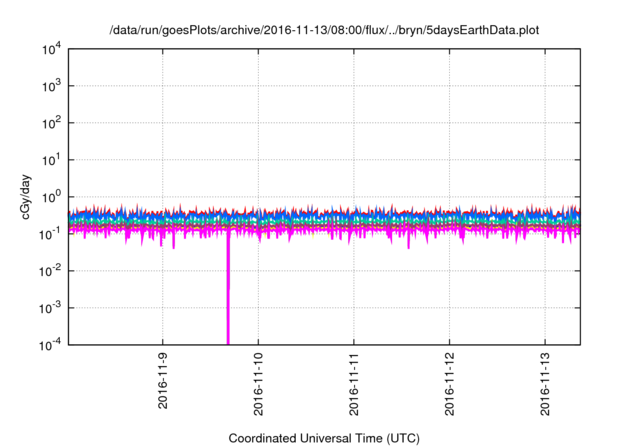Click the magenta dropout spike near 10^-3
Viewport: 640px width, 448px height.
(228, 288)
